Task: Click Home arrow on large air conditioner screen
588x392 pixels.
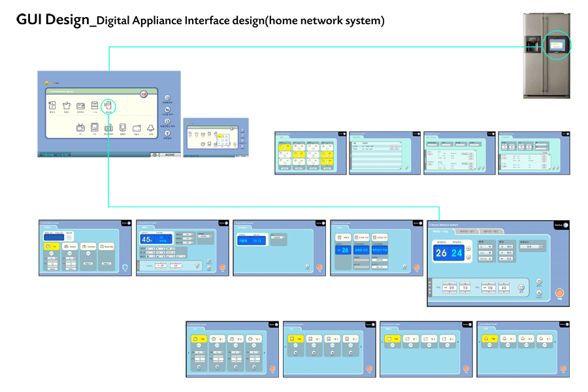Action: click(x=566, y=225)
